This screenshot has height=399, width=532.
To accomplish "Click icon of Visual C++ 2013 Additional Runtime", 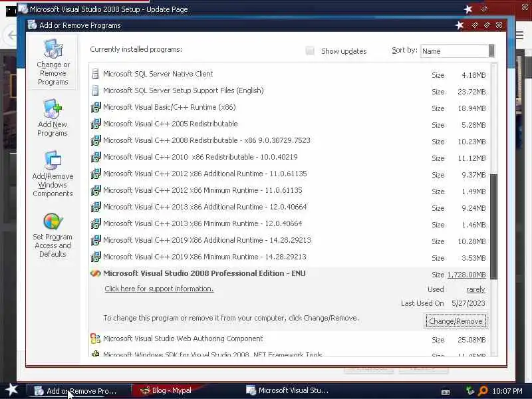I will click(x=96, y=207).
